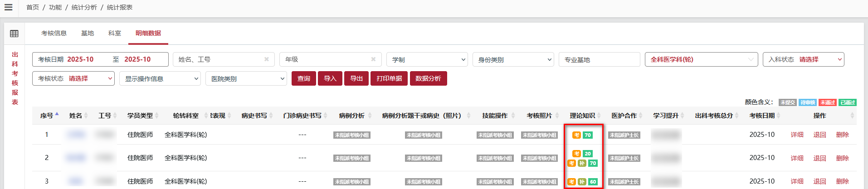Click the orange 考 badge in row 1
Viewport: 868px width, 189px height.
click(x=576, y=135)
